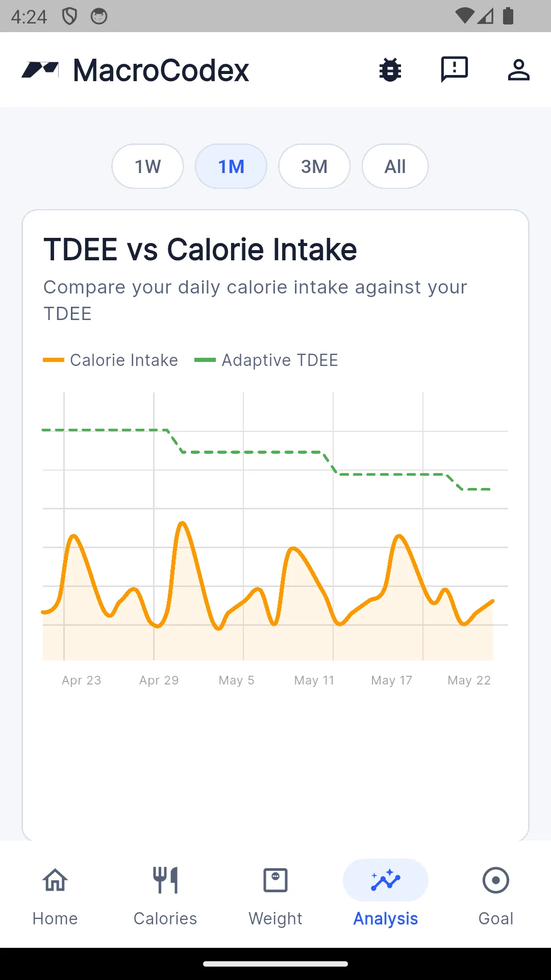Select the 3M time range

pos(314,166)
